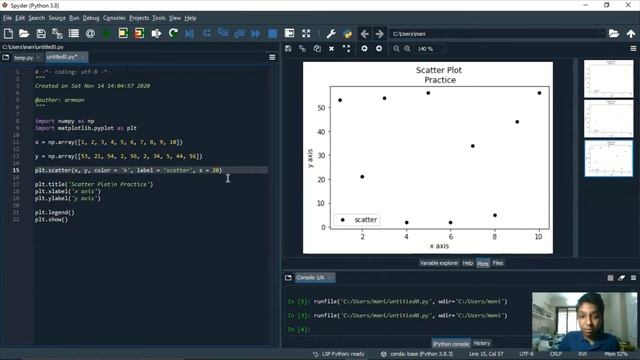Browse working directory folder icon
Screen dimensions: 640x360
(614, 33)
